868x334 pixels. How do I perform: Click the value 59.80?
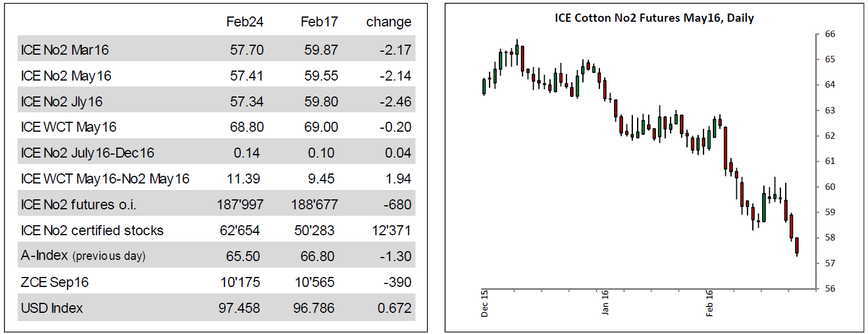point(321,102)
